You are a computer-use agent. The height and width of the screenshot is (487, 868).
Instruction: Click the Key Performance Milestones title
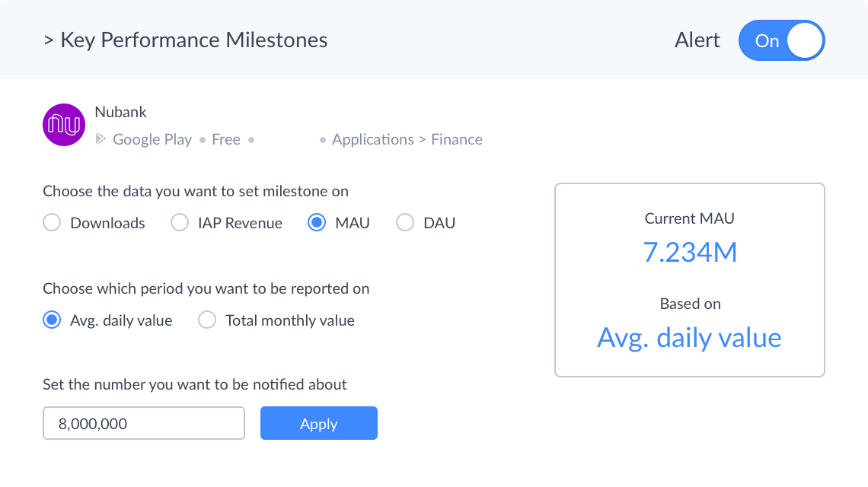click(x=194, y=40)
